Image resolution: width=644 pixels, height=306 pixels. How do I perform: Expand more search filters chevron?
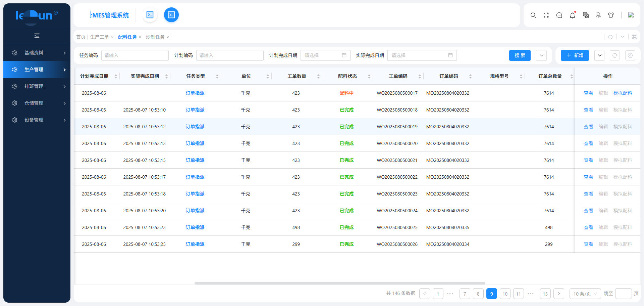tap(541, 55)
